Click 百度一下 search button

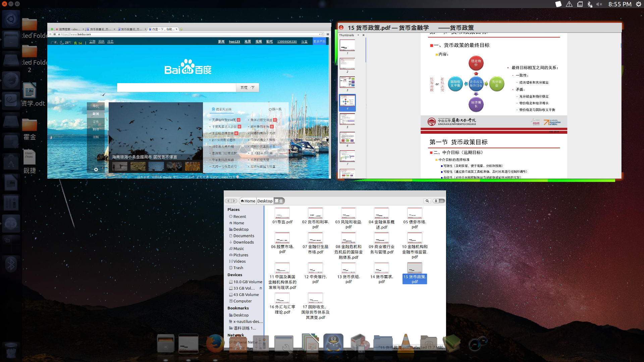point(248,87)
